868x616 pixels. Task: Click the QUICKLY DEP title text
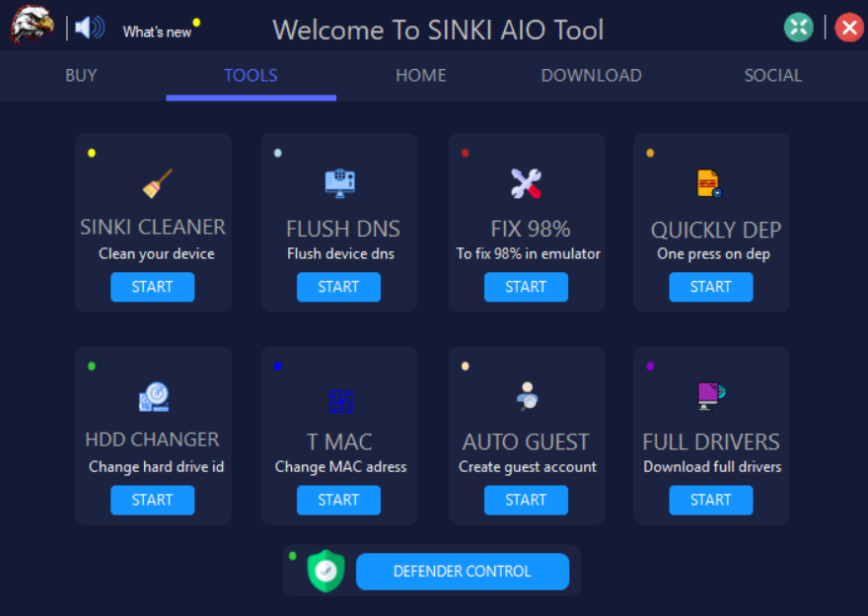pos(716,230)
